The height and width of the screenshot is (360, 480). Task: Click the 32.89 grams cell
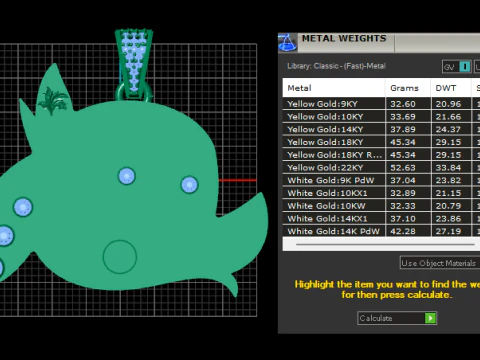(x=408, y=193)
